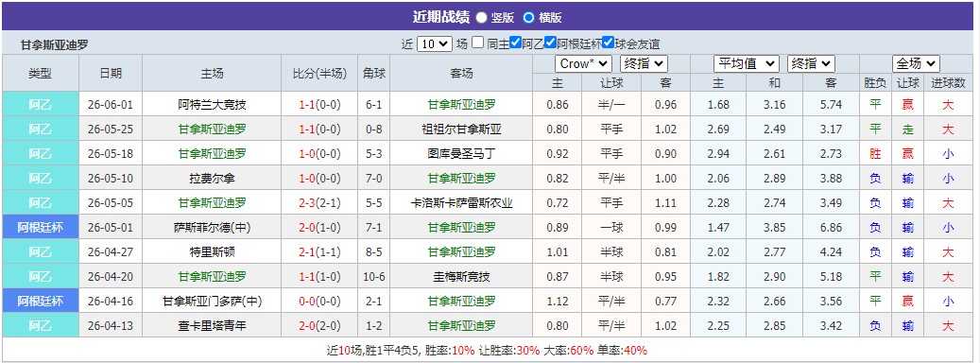This screenshot has width=980, height=363.
Task: Open away team 圭梅斯竞技
Action: click(462, 277)
